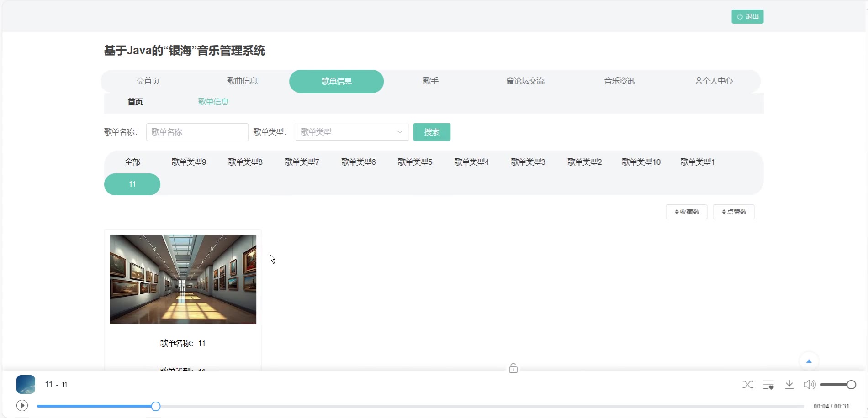Download the current track
Image resolution: width=868 pixels, height=418 pixels.
click(x=789, y=385)
